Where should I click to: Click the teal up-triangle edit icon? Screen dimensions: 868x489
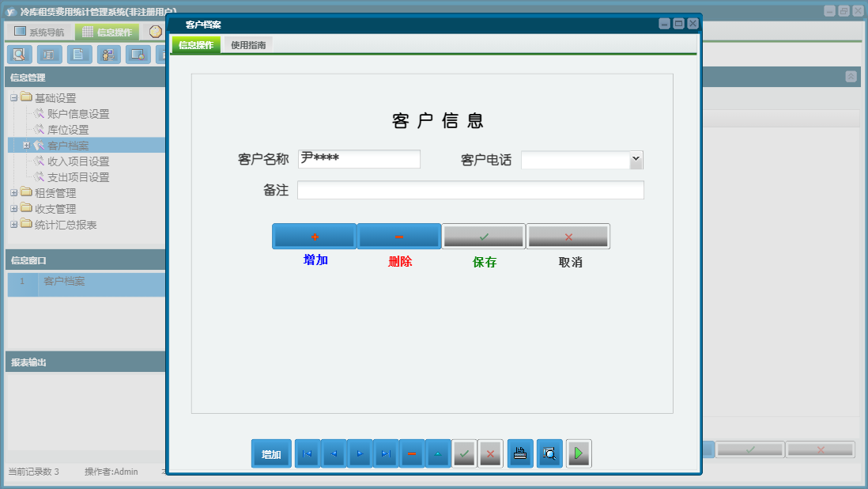(x=438, y=453)
